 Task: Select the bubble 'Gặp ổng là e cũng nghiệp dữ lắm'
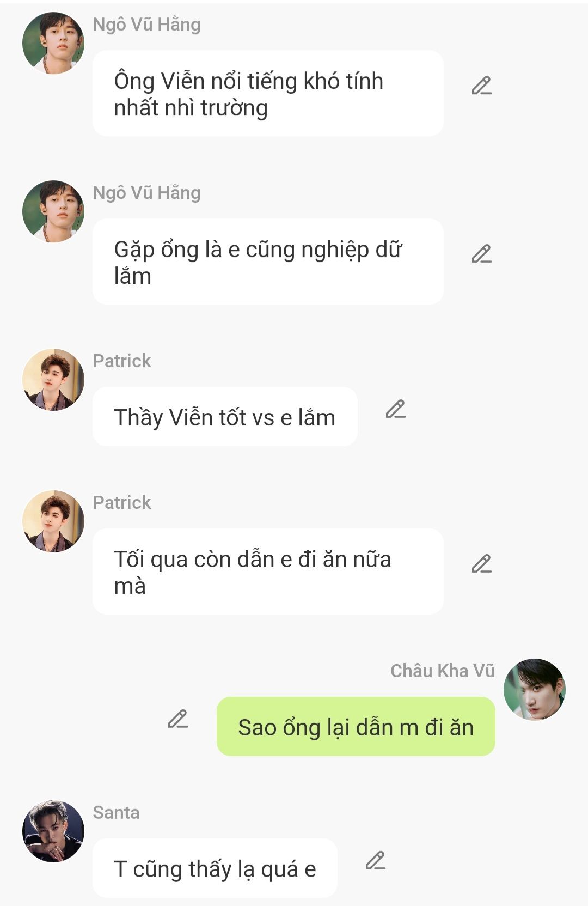pos(268,262)
